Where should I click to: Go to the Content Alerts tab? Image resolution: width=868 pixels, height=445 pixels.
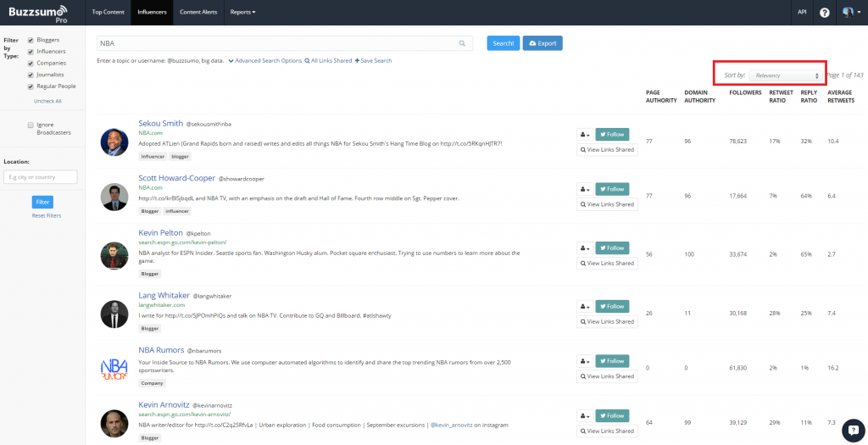click(198, 13)
